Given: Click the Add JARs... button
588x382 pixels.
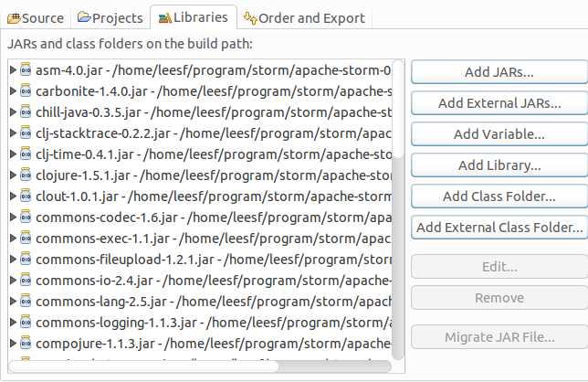Looking at the screenshot, I should tap(499, 71).
